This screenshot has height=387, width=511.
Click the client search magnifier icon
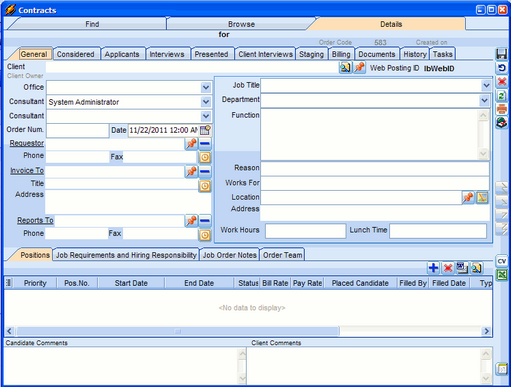[x=345, y=68]
